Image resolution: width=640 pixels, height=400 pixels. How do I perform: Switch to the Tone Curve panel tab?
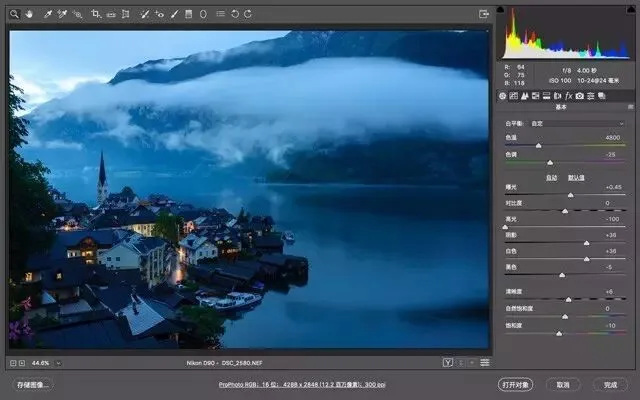tap(513, 96)
